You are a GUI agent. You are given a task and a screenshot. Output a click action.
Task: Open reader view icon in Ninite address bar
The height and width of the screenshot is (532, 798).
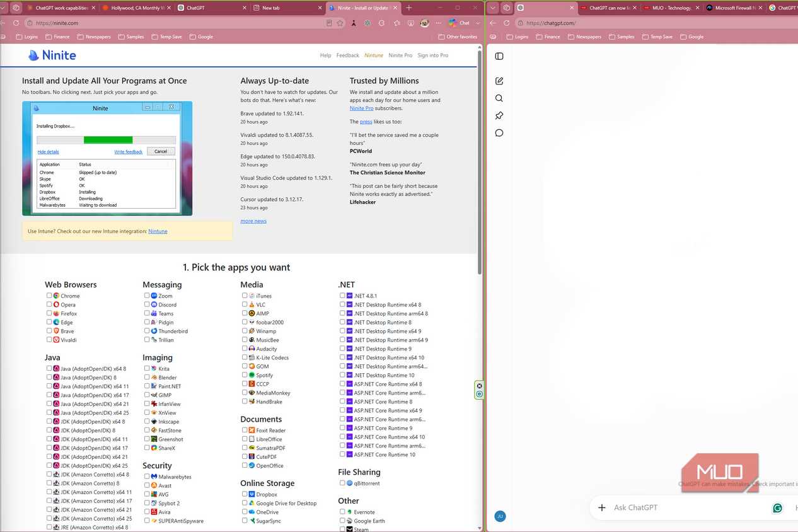329,23
